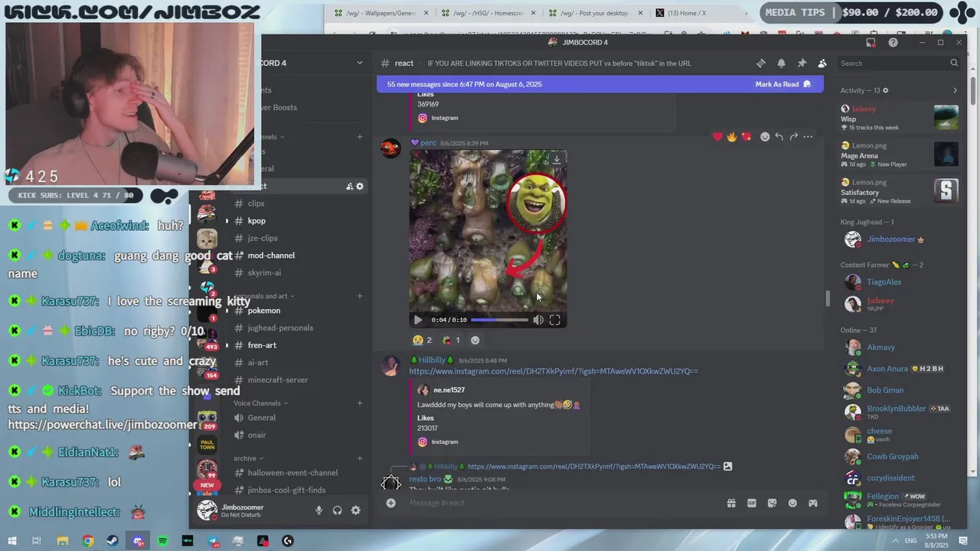Mute the Shrek video volume
This screenshot has width=980, height=551.
coord(538,320)
